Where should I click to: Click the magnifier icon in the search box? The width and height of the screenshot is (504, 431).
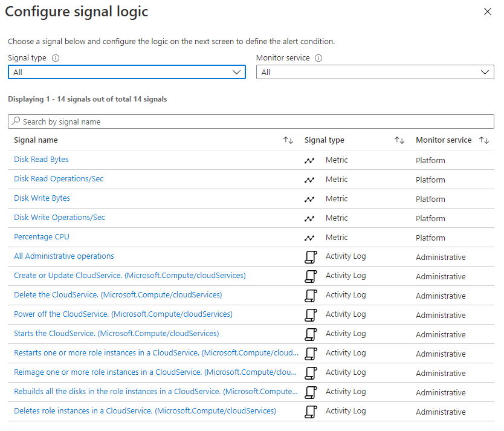(x=16, y=121)
